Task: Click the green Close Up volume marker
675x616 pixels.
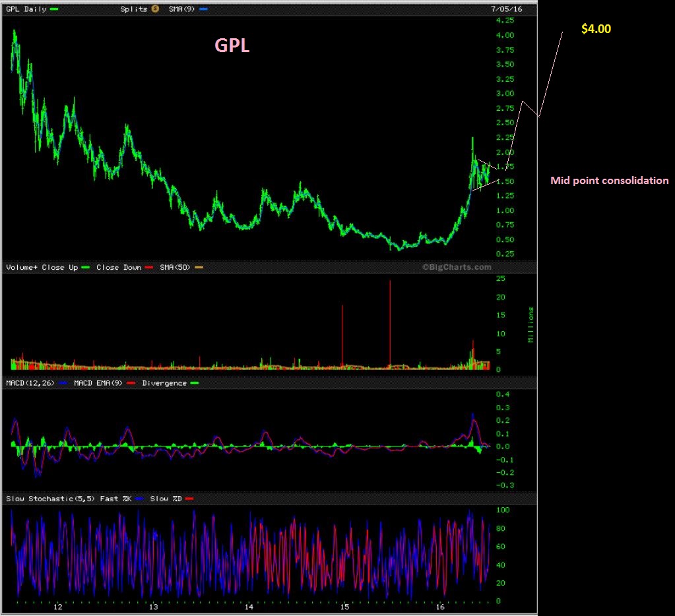Action: pyautogui.click(x=85, y=267)
